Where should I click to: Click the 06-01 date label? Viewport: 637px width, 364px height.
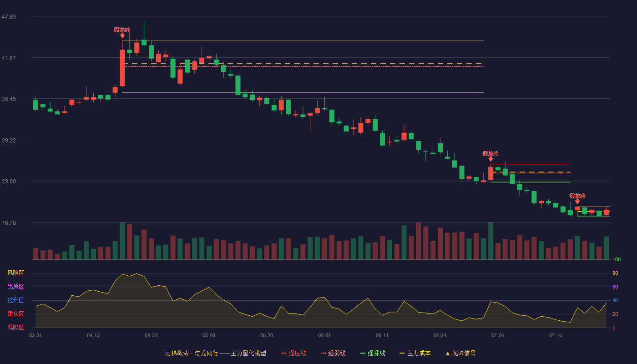tap(324, 335)
